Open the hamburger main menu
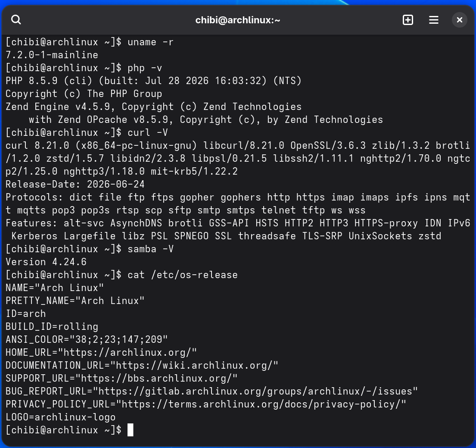The width and height of the screenshot is (476, 448). pos(433,20)
